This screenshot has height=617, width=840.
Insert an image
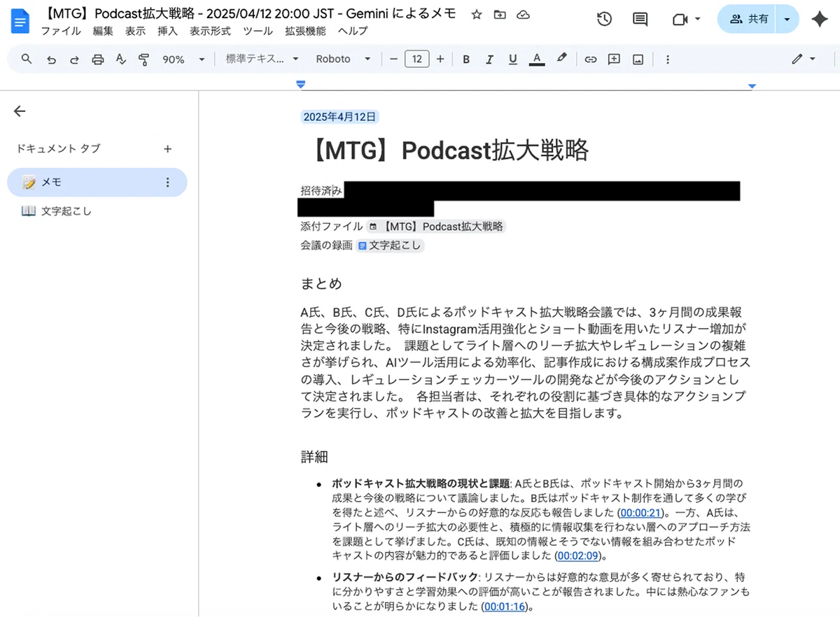(x=638, y=59)
